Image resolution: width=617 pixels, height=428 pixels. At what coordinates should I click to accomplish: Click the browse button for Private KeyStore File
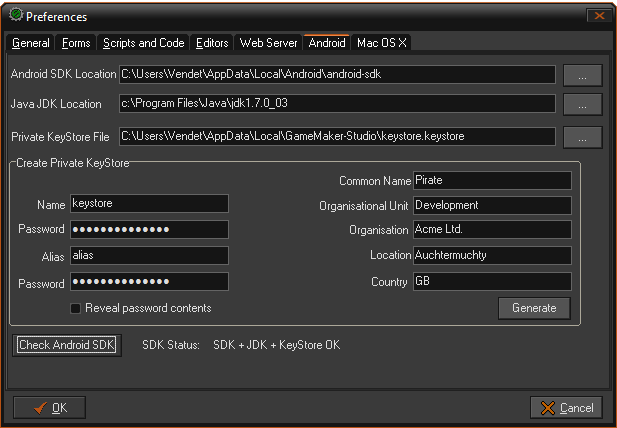[582, 136]
